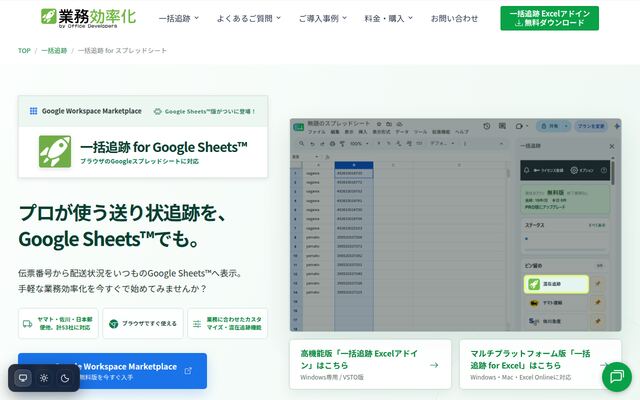Select the highlighted column B header in the preview
640x400 pixels.
(x=353, y=165)
